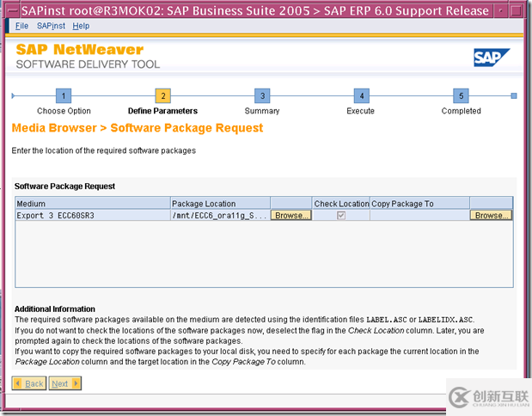Click step 1 Choose Option icon
532x416 pixels.
(x=64, y=95)
